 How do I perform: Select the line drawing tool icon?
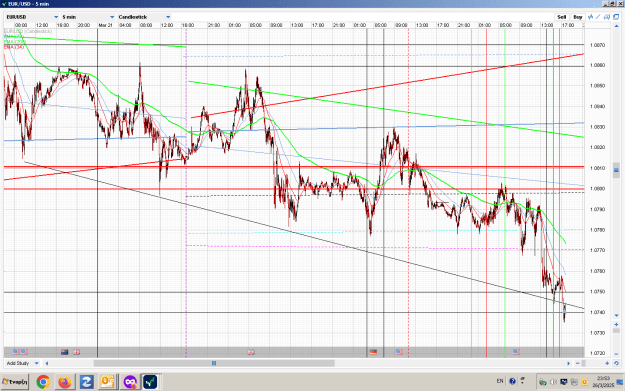pos(598,17)
